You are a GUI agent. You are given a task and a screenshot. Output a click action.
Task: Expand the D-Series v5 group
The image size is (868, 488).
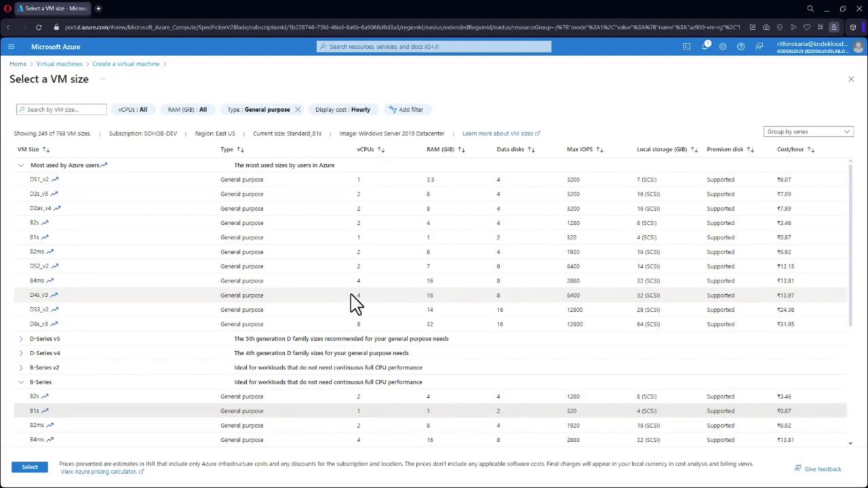[21, 339]
